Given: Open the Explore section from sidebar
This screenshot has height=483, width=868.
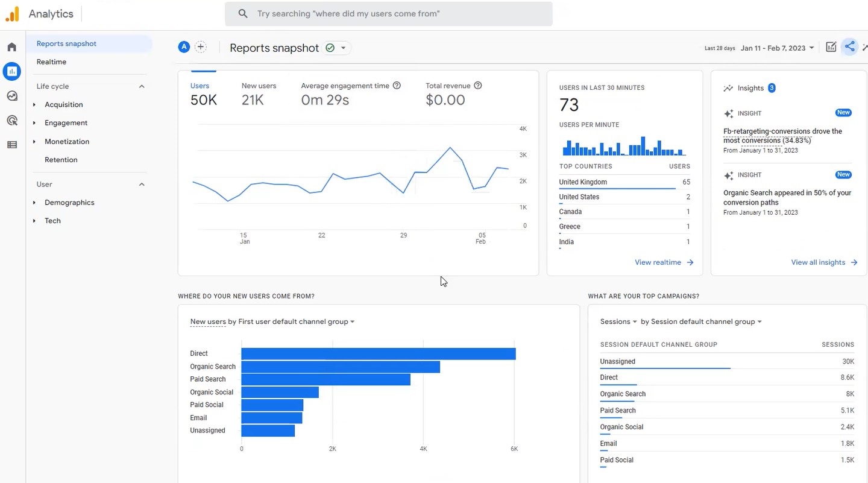Looking at the screenshot, I should point(11,96).
